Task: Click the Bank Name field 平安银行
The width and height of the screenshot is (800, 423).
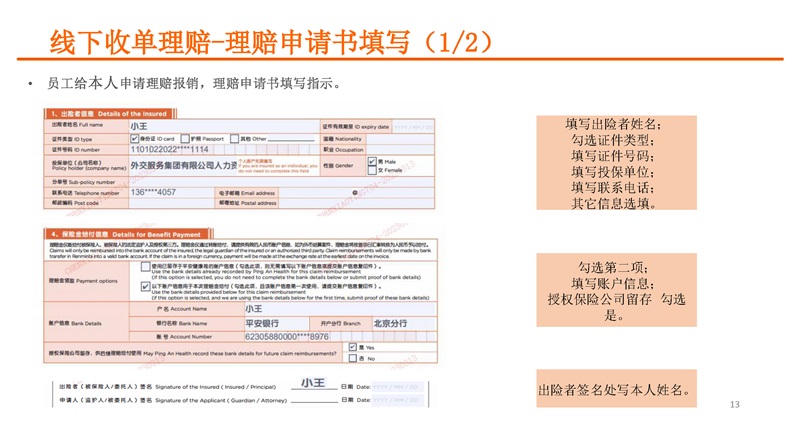Action: (x=277, y=324)
